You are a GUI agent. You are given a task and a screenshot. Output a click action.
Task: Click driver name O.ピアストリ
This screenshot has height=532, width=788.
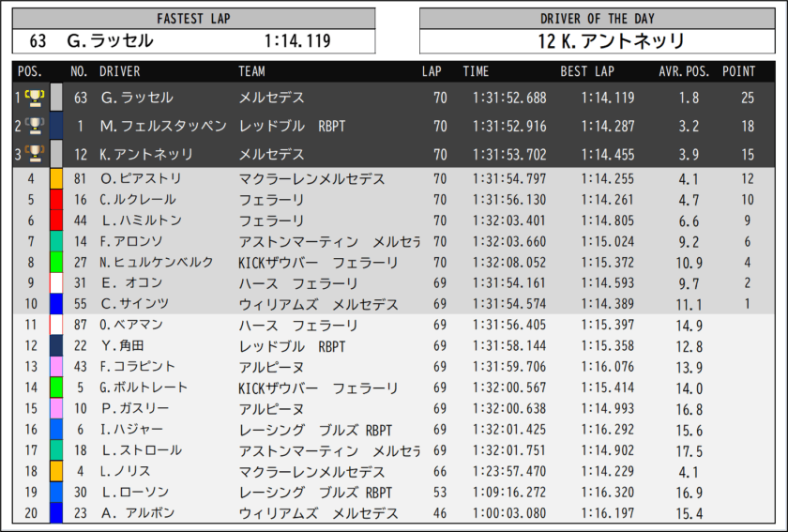pos(142,178)
